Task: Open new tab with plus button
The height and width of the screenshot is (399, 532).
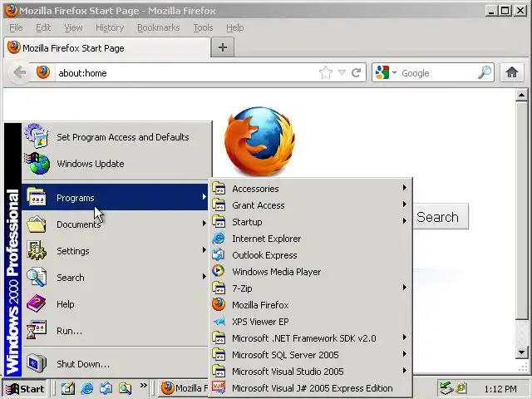Action: click(x=223, y=47)
